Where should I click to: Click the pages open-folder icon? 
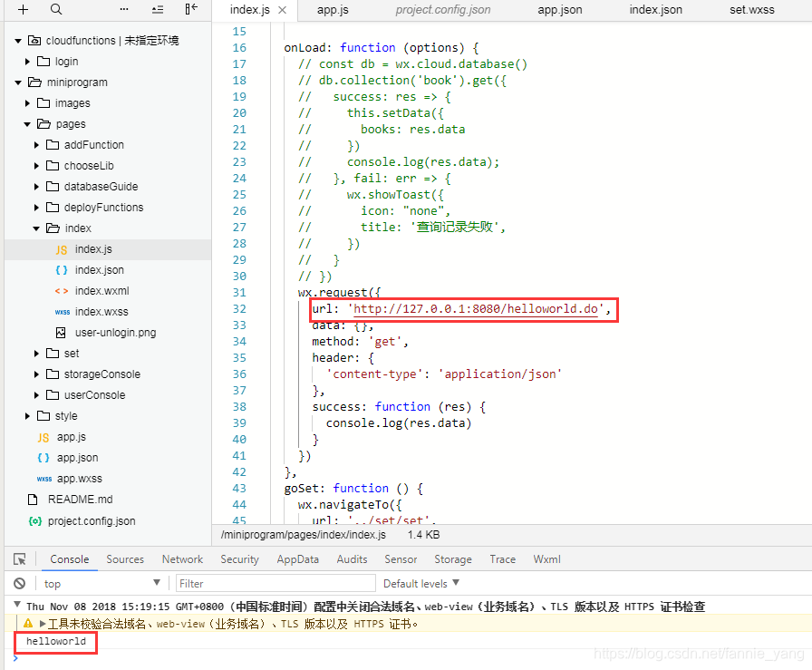(x=43, y=124)
